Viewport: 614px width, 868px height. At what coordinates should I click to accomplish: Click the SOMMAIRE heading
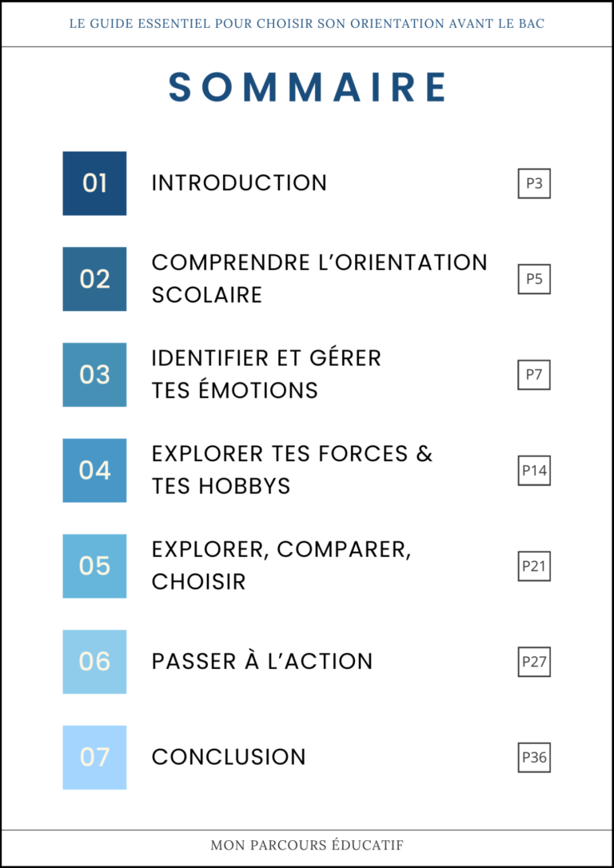307,87
